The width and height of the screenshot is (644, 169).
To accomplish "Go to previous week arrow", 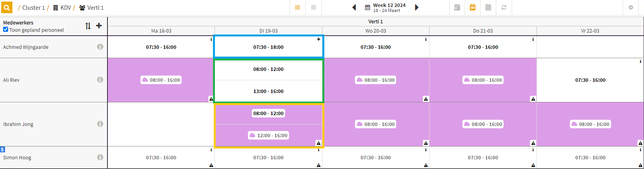I will [354, 7].
